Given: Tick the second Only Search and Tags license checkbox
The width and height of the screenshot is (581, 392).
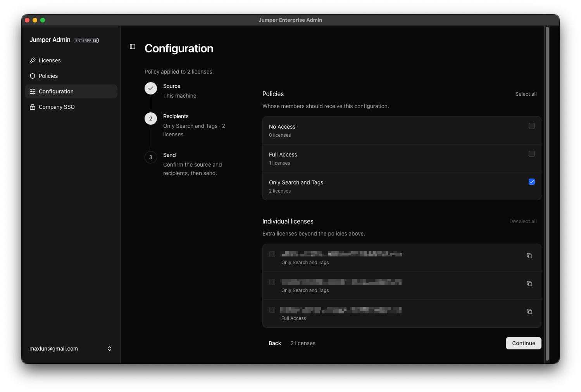Looking at the screenshot, I should pos(272,282).
